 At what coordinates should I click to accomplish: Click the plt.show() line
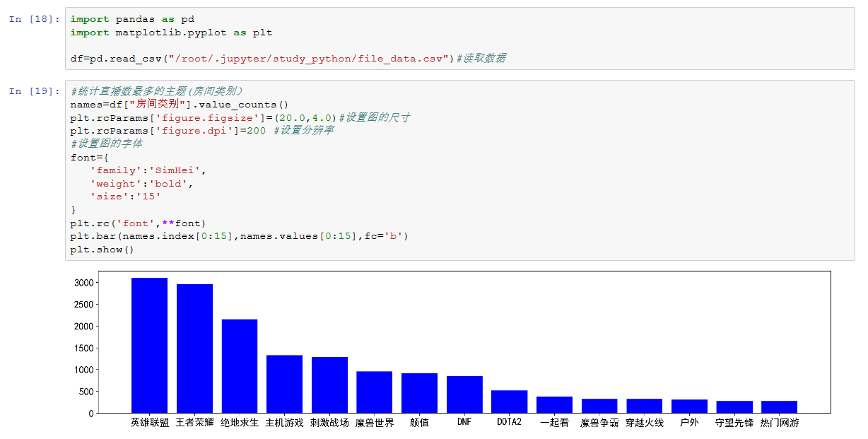102,250
